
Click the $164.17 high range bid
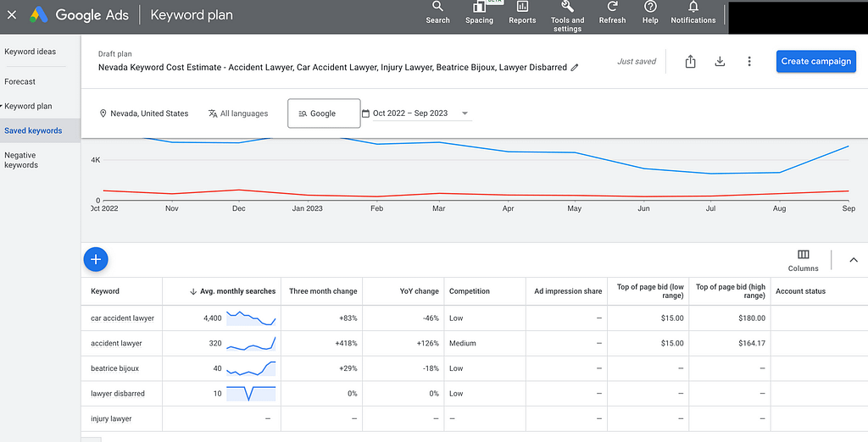click(x=752, y=343)
